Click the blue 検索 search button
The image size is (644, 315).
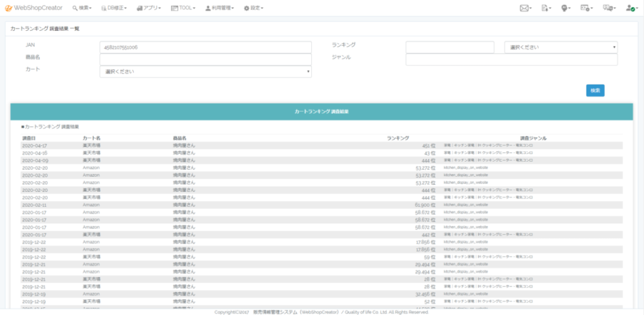coord(595,91)
